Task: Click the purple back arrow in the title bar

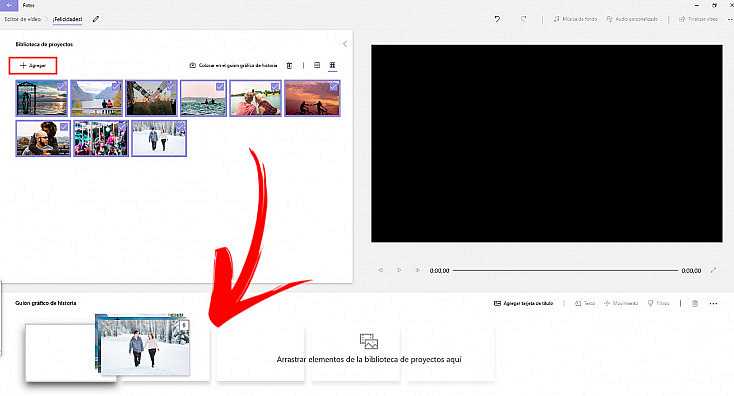Action: click(x=9, y=5)
